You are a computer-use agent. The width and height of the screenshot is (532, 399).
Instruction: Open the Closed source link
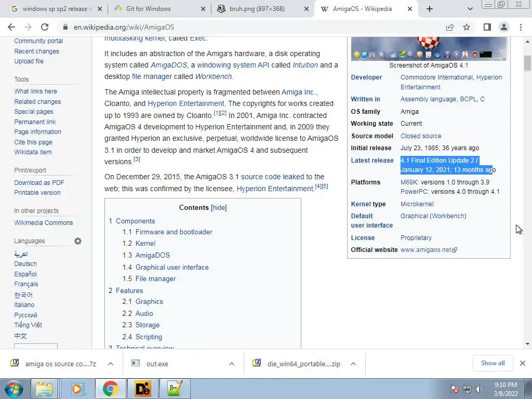pyautogui.click(x=421, y=136)
